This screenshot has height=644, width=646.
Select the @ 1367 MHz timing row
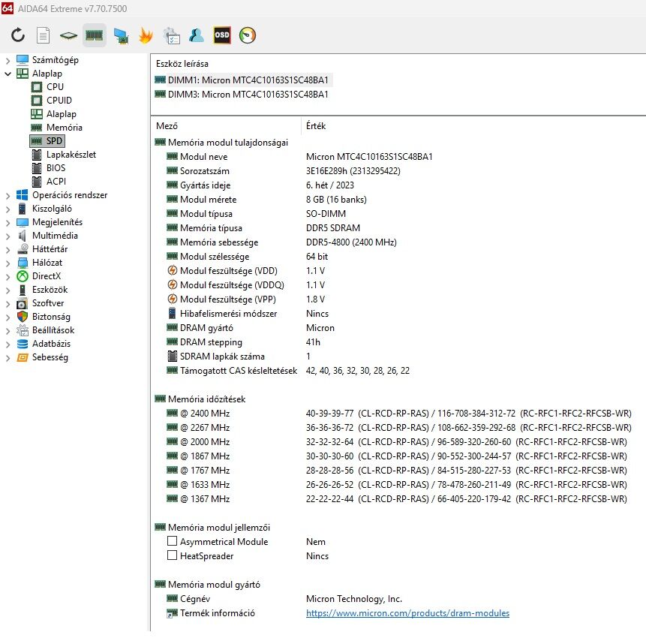pos(397,499)
